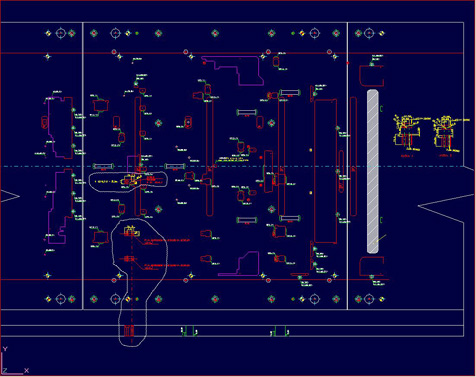Click the purple outlined contour at top center

(x=233, y=70)
